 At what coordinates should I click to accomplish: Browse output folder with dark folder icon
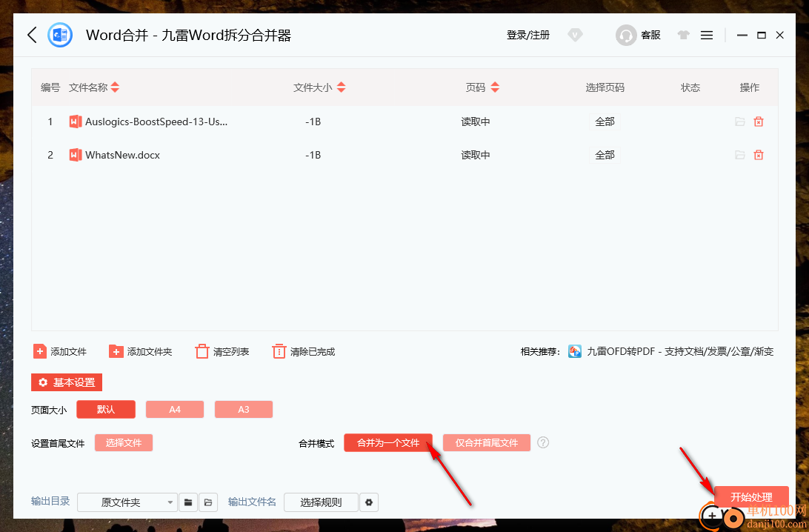[x=188, y=502]
